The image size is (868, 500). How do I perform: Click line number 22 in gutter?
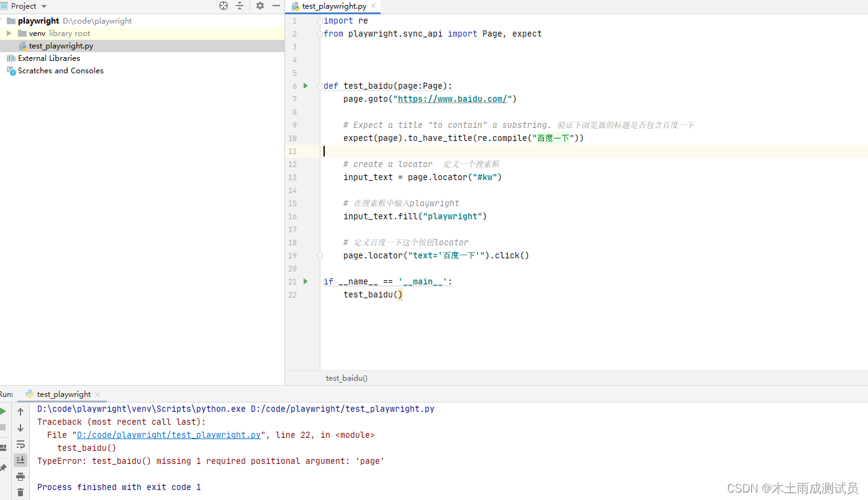click(x=292, y=294)
